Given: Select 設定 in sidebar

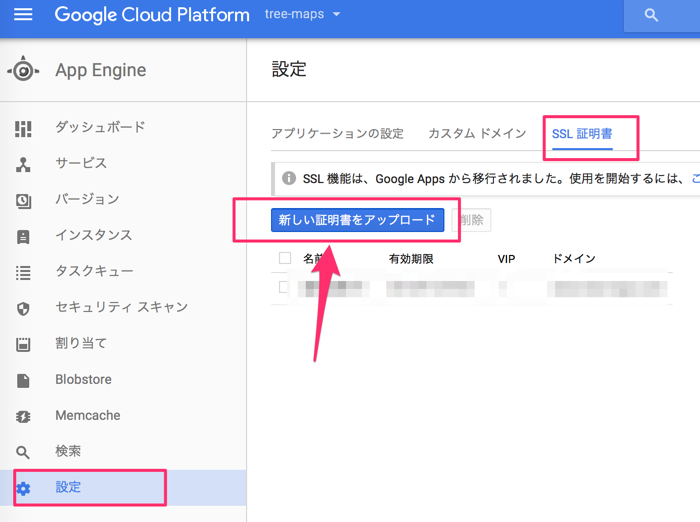Looking at the screenshot, I should click(x=123, y=488).
